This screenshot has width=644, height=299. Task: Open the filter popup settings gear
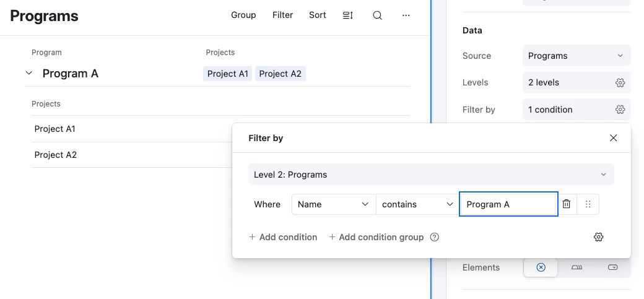coord(598,237)
